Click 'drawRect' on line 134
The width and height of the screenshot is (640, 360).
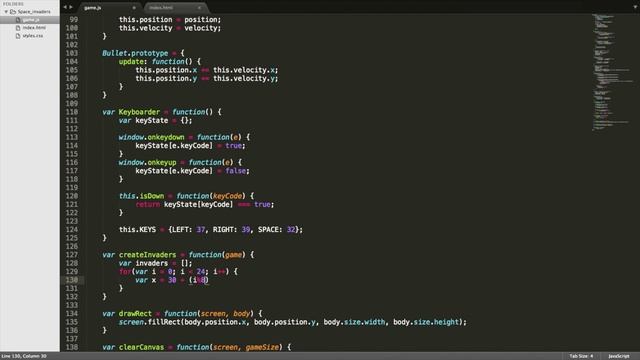click(135, 313)
